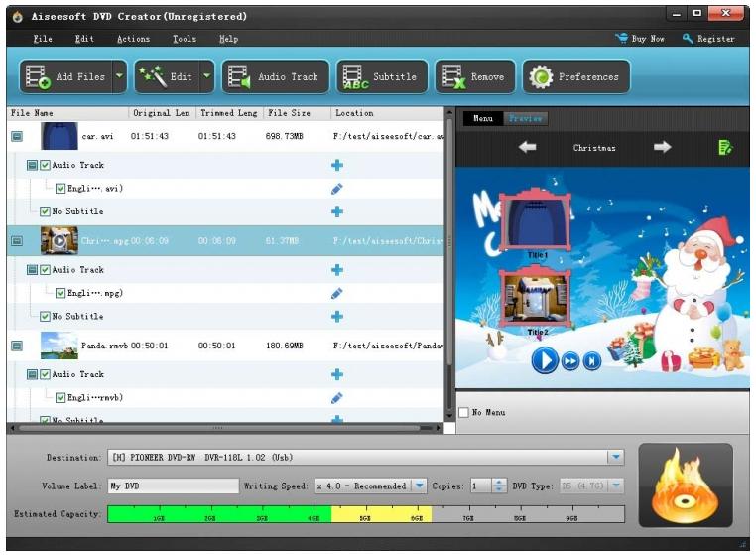Viewport: 756px width, 555px height.
Task: Go to previous menu template arrow
Action: pyautogui.click(x=527, y=147)
